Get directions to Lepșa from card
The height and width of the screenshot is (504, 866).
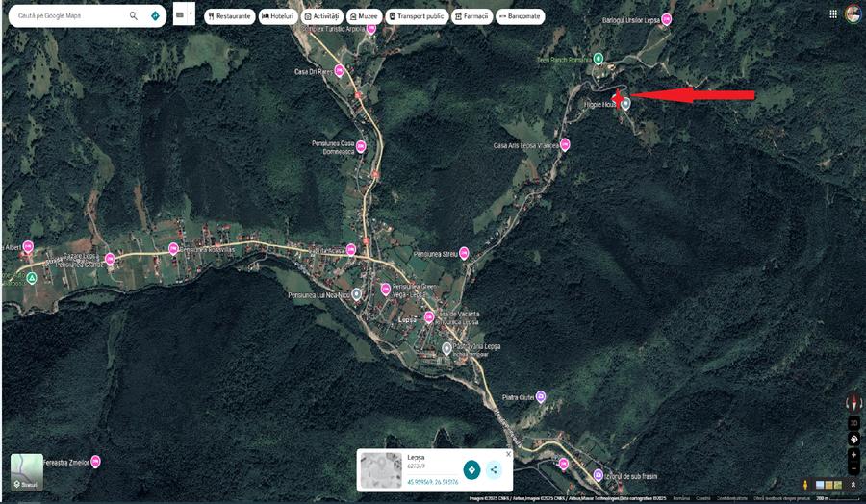tap(471, 469)
